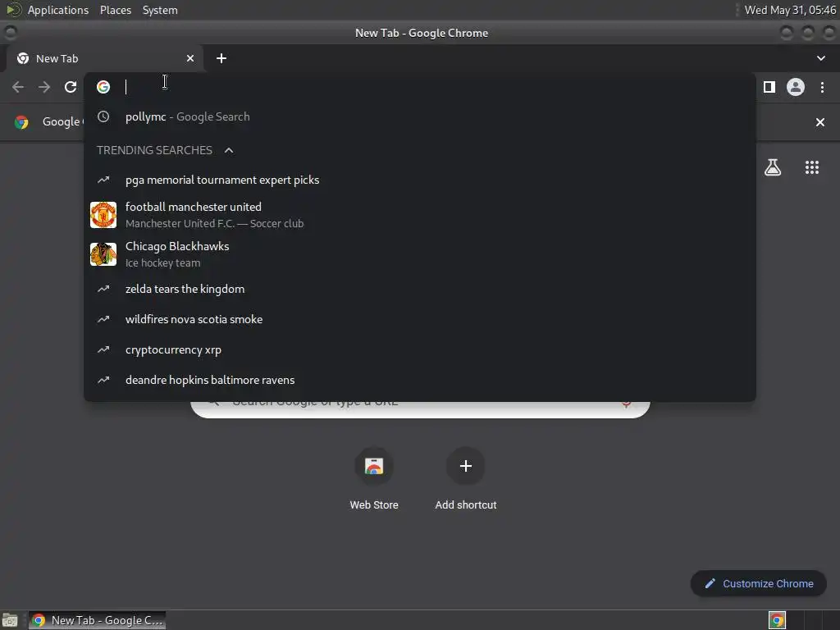
Task: Click the date and time clock
Action: [x=790, y=10]
